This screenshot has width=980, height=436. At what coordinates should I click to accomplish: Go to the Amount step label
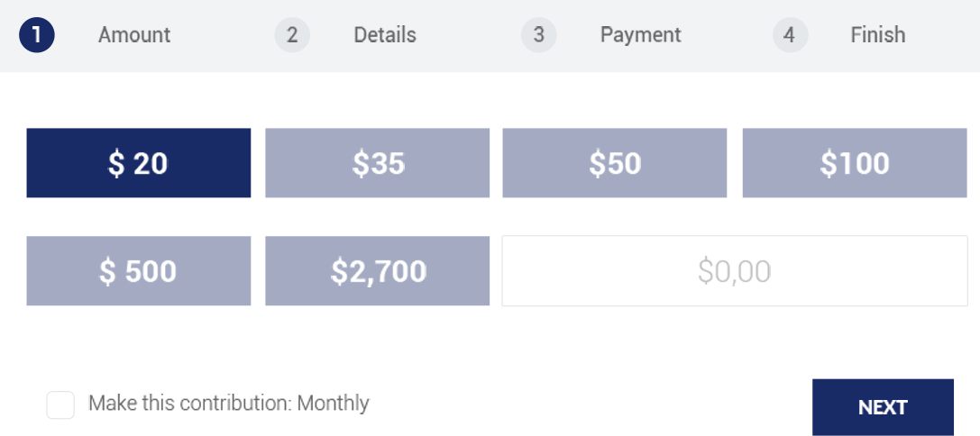tap(134, 35)
